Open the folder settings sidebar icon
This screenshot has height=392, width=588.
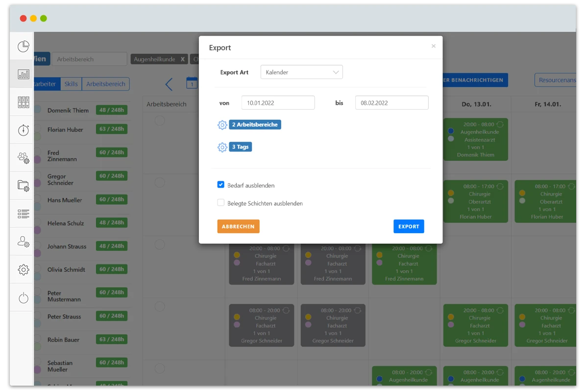24,185
